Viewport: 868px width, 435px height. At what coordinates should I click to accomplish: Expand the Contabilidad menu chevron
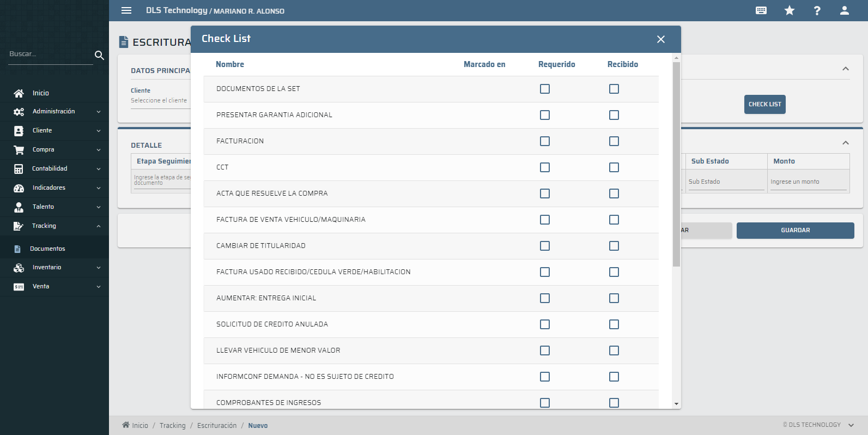tap(99, 169)
